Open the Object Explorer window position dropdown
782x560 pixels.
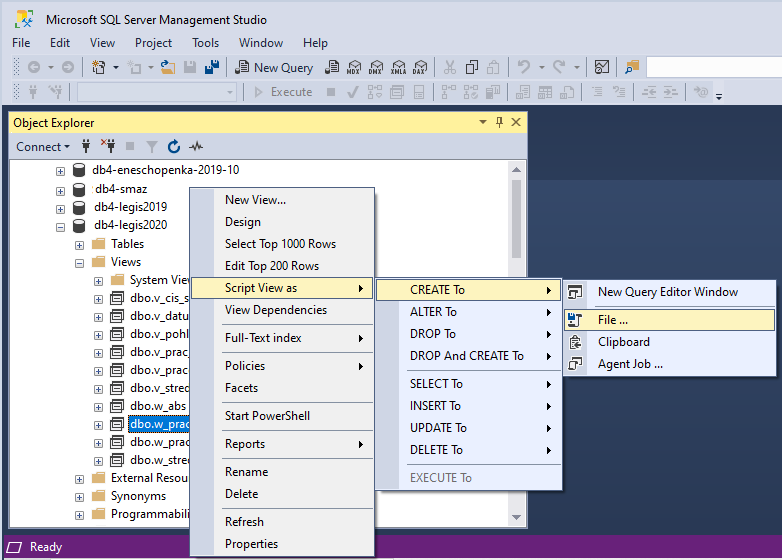coord(483,122)
